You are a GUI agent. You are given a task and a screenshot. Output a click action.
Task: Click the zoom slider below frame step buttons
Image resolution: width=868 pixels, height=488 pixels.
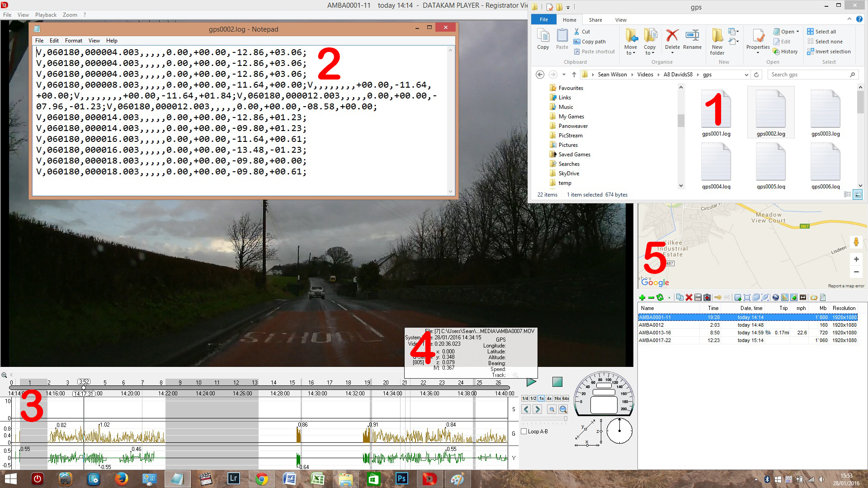click(x=544, y=419)
